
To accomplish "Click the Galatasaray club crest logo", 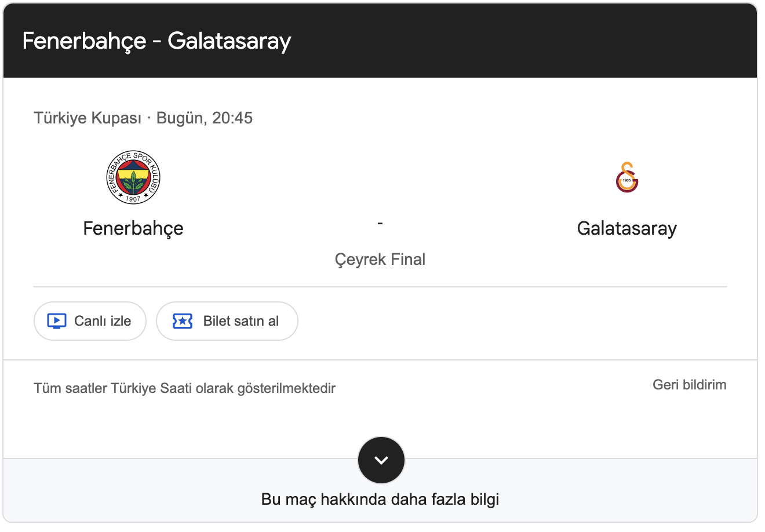I will tap(626, 177).
